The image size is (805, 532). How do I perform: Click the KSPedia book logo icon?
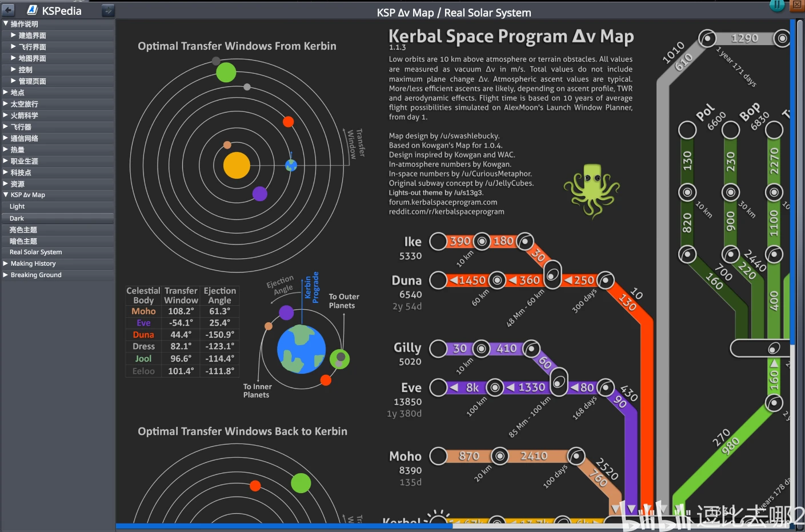coord(33,10)
